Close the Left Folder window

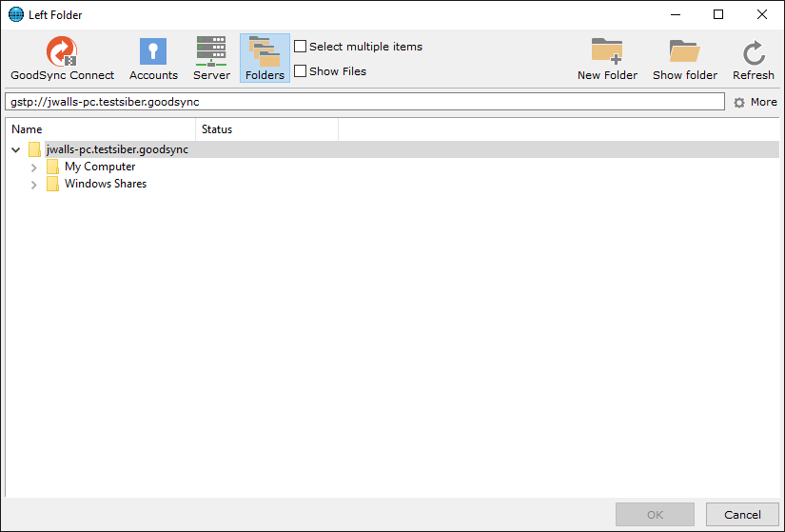(762, 14)
